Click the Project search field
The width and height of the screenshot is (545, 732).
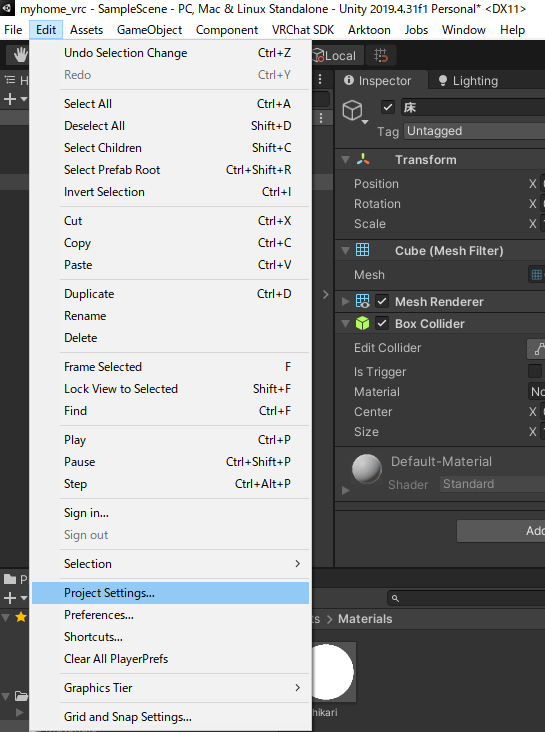(466, 598)
